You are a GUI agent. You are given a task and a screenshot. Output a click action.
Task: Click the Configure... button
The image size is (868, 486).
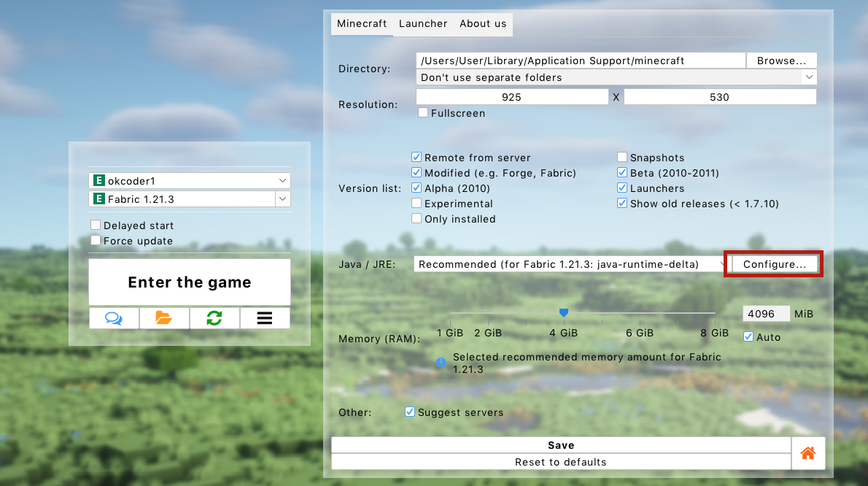click(x=775, y=264)
